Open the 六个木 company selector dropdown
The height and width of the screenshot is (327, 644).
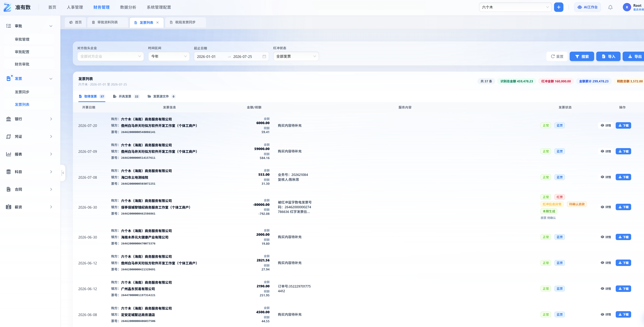515,7
